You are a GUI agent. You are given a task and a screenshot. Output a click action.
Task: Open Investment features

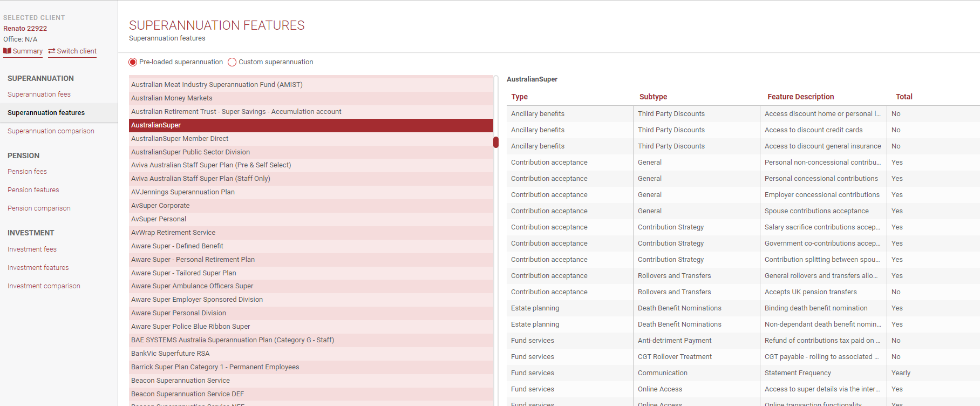click(x=38, y=268)
